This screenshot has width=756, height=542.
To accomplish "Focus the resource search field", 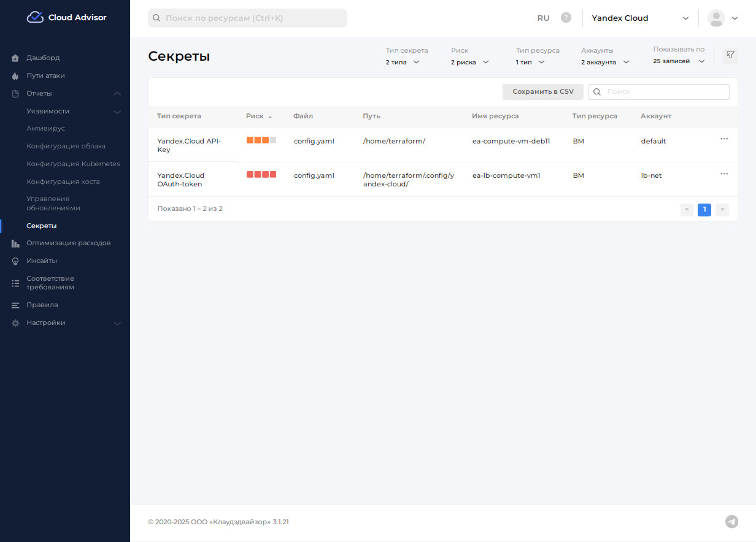I will click(x=247, y=18).
